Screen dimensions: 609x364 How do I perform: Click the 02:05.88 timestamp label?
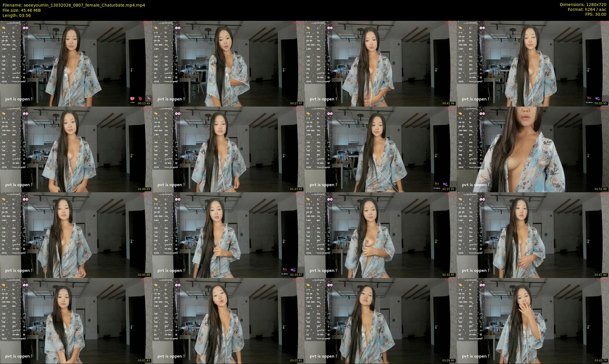click(144, 275)
